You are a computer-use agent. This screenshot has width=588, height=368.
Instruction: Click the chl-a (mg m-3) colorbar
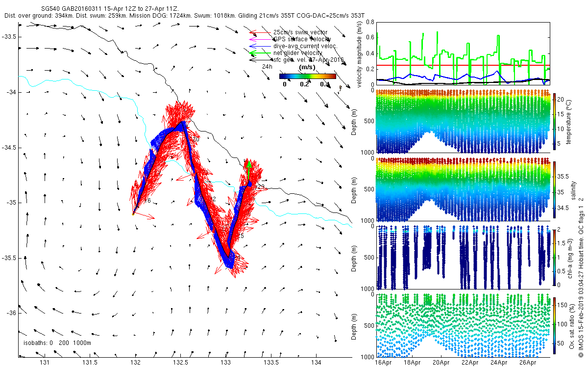point(555,258)
